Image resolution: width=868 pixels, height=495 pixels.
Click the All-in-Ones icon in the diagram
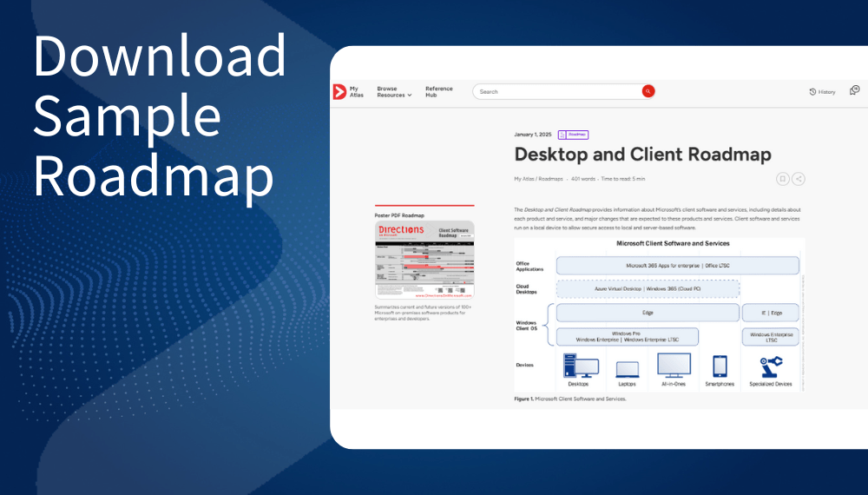point(674,366)
